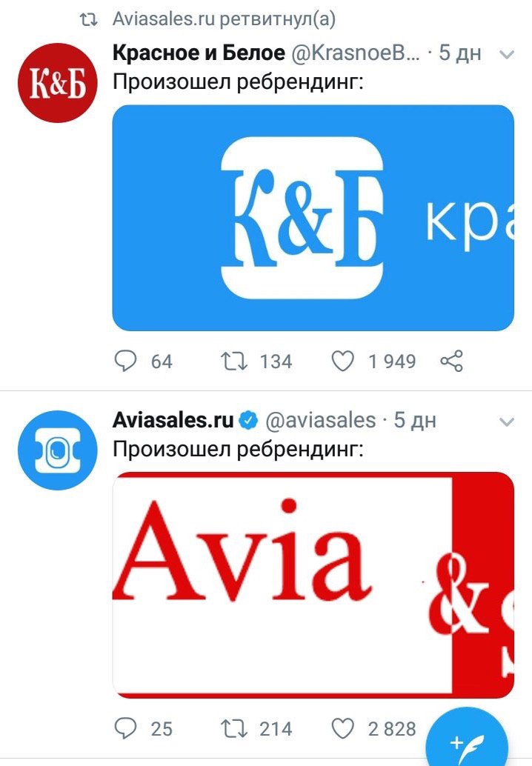
Task: Tap the blue verified badge next to Aviasales.ru
Action: click(x=249, y=420)
